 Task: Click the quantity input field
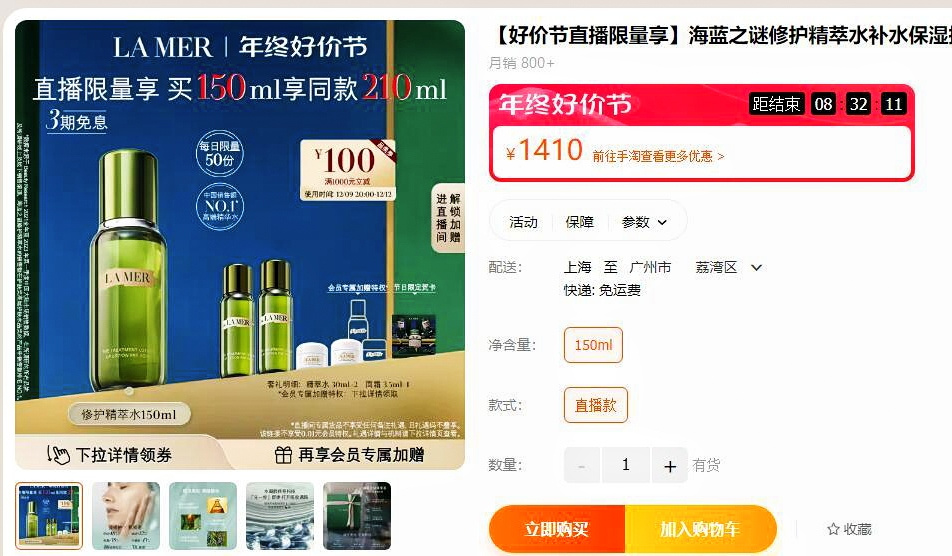point(626,466)
